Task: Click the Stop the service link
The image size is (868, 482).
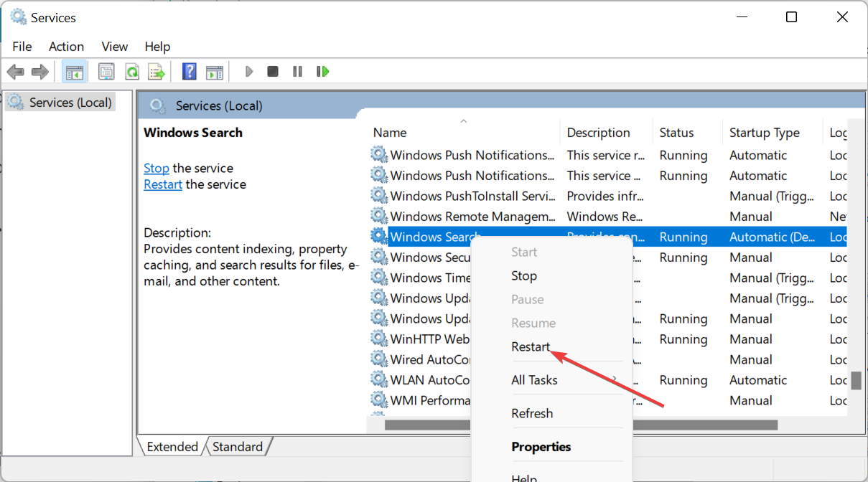Action: [x=156, y=169]
